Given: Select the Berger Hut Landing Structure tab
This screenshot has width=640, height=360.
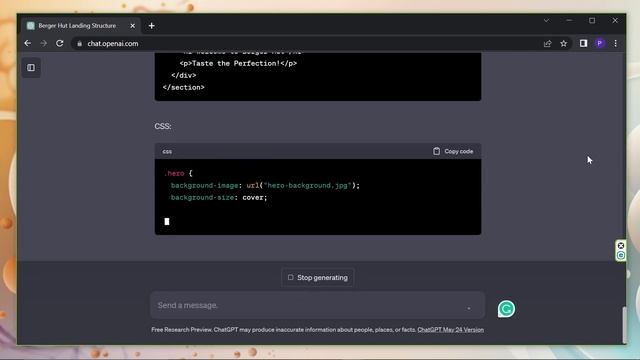Looking at the screenshot, I should (x=80, y=26).
